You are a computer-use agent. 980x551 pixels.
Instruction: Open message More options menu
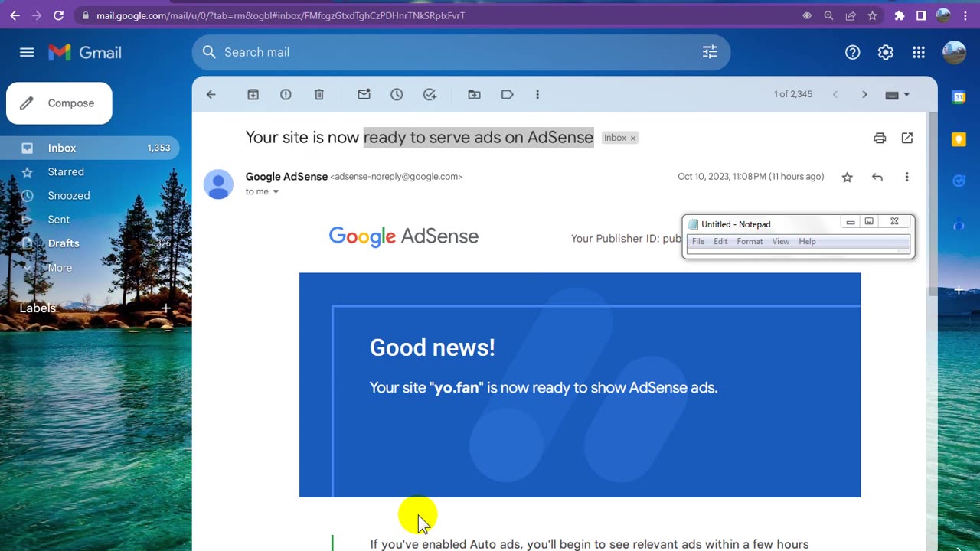(x=907, y=177)
